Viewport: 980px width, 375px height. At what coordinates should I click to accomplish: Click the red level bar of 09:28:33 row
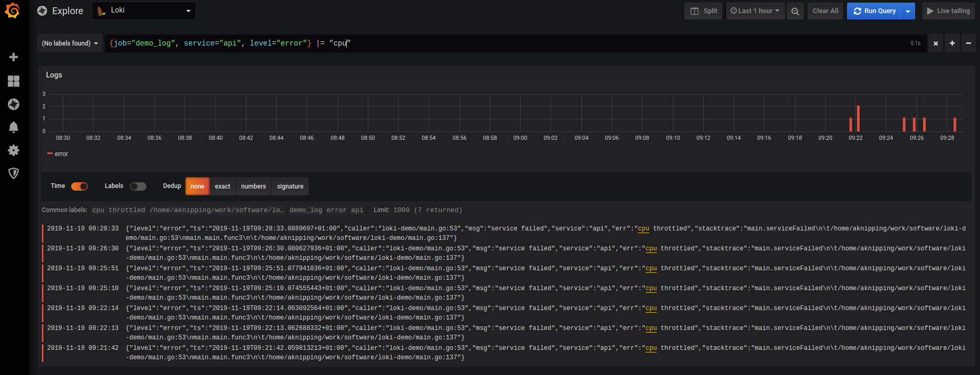pyautogui.click(x=43, y=233)
